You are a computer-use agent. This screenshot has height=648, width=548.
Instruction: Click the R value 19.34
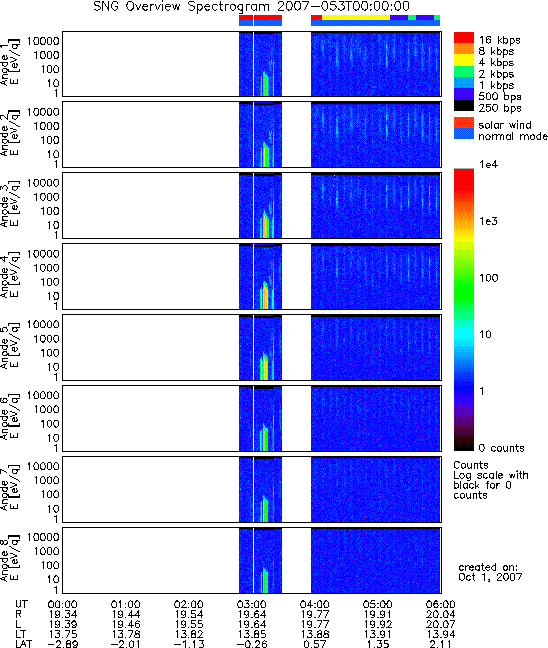tap(62, 615)
